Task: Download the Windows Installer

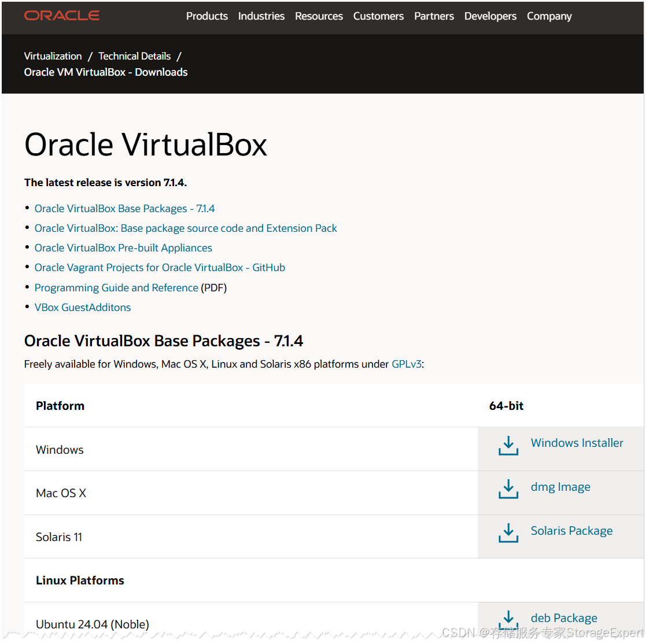Action: [x=577, y=443]
